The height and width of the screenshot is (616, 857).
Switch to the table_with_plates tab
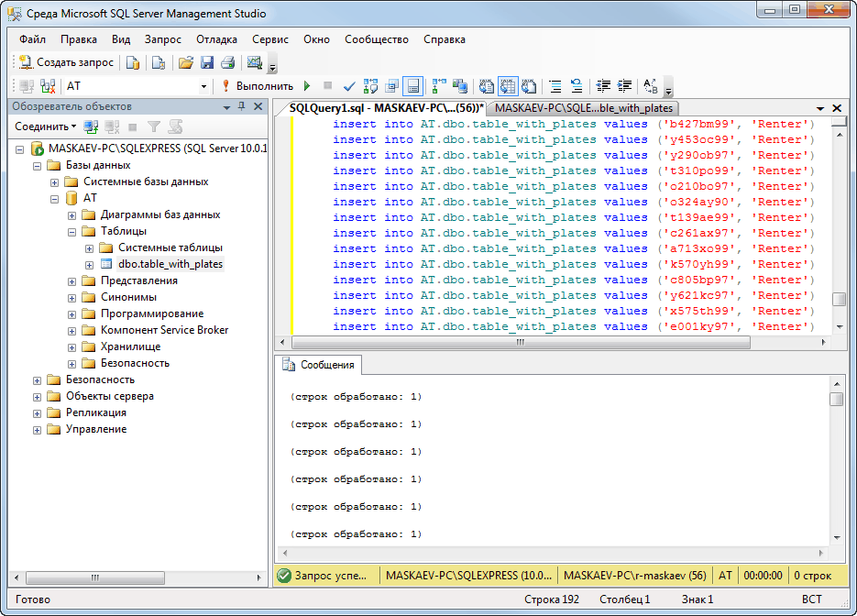click(583, 108)
